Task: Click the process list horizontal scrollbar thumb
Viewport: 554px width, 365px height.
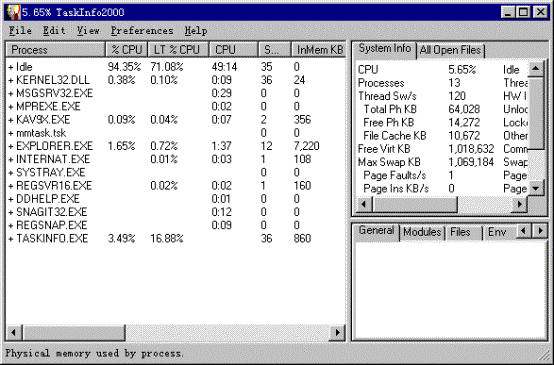Action: pyautogui.click(x=74, y=332)
